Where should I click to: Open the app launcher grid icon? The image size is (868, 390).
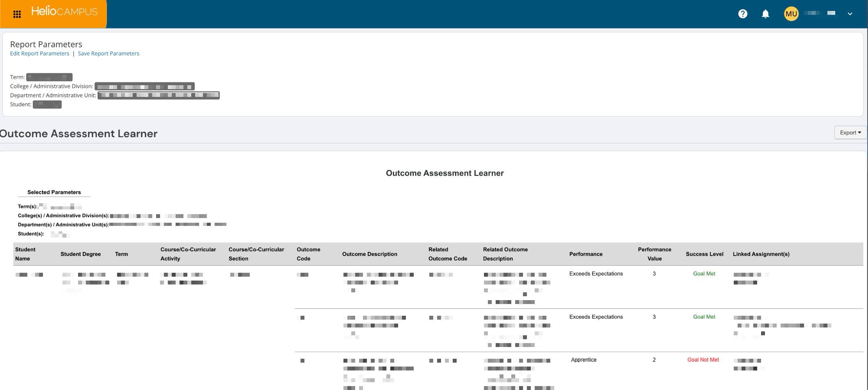(x=17, y=14)
